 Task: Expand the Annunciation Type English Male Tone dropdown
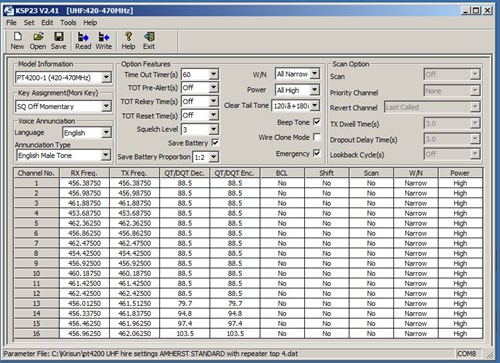(x=106, y=155)
